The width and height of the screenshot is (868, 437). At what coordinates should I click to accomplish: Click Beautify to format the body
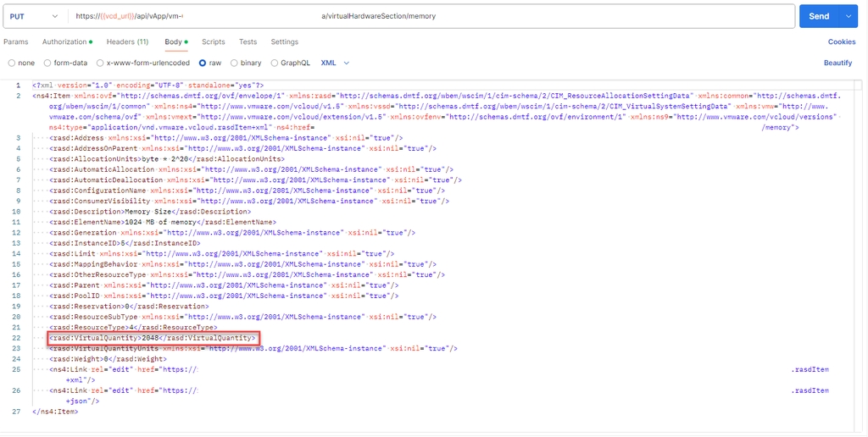[x=837, y=63]
